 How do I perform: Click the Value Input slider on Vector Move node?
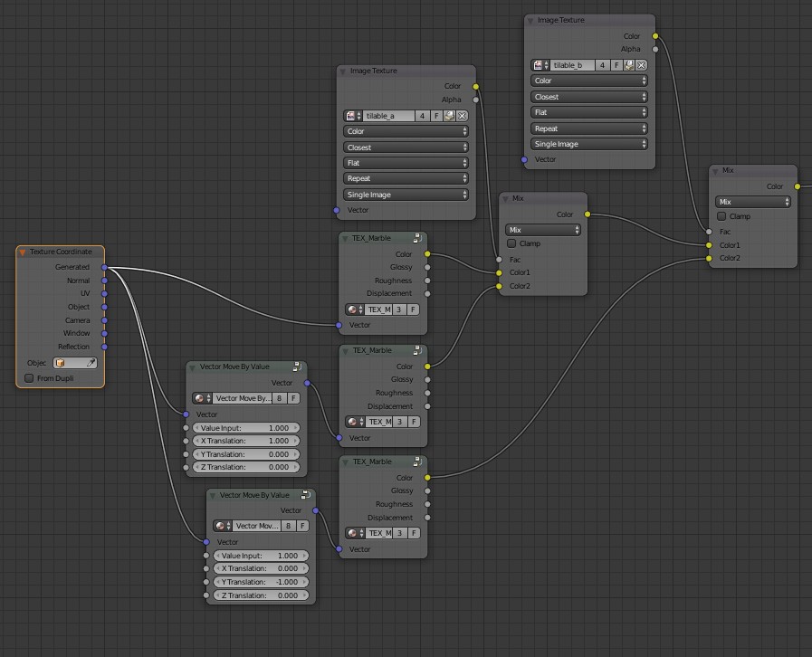(246, 427)
